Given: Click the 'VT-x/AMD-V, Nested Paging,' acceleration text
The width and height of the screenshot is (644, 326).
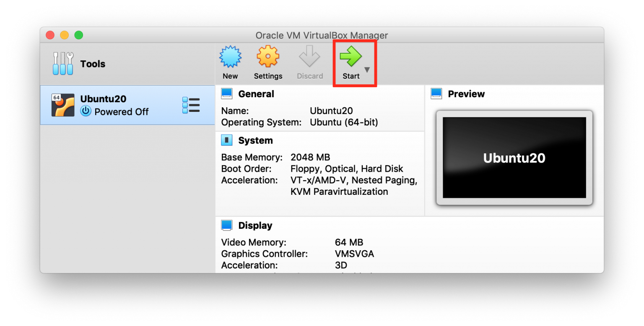Looking at the screenshot, I should click(354, 181).
